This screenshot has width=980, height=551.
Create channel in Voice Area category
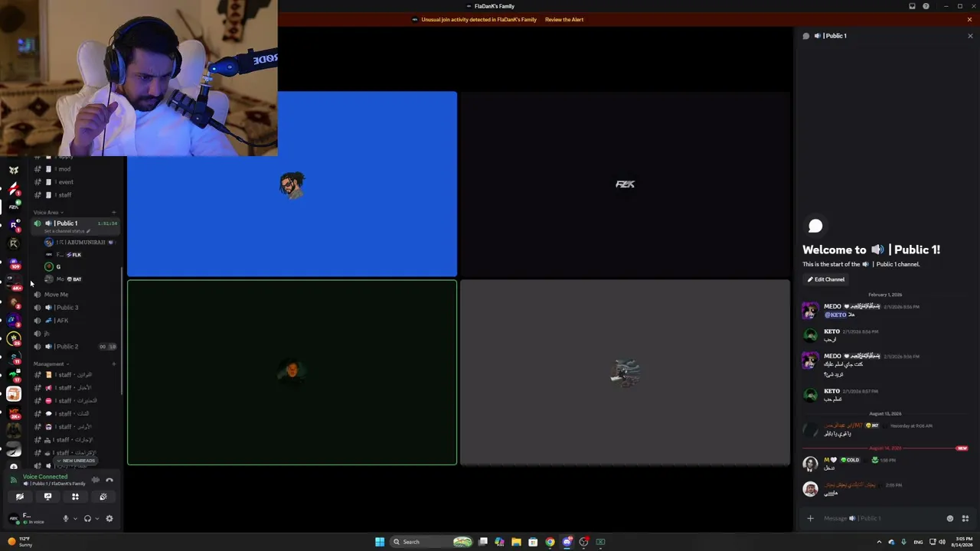(x=113, y=212)
